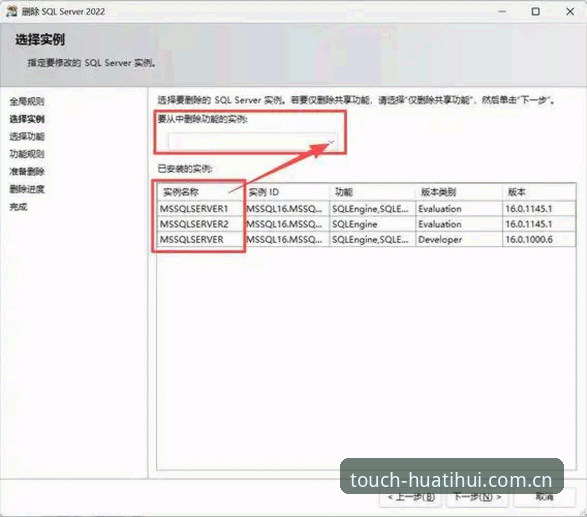Viewport: 587px width, 517px height.
Task: Select the MSSQLSERVER2 instance row
Action: [366, 224]
